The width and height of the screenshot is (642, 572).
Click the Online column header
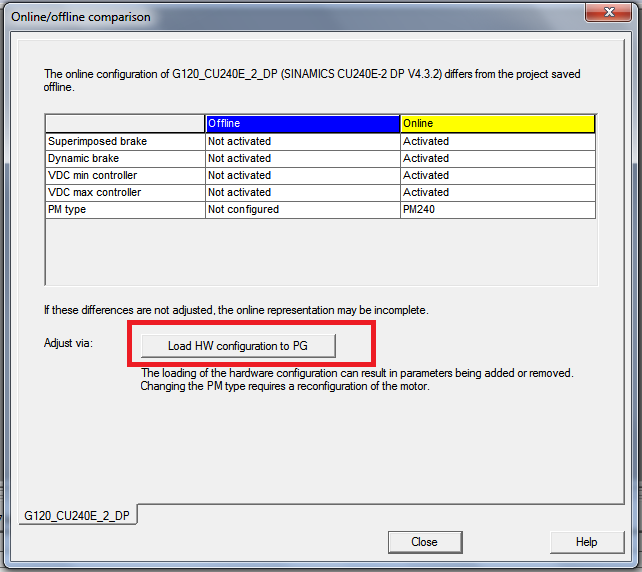pos(497,123)
